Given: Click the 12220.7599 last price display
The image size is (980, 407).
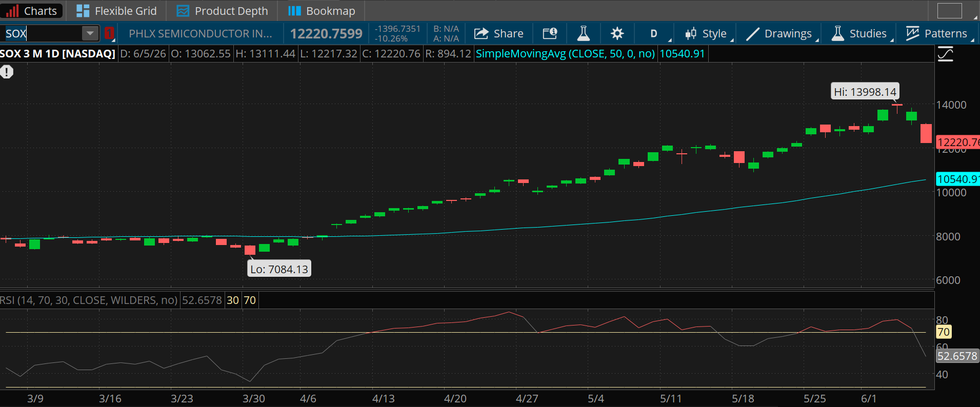Looking at the screenshot, I should point(326,33).
